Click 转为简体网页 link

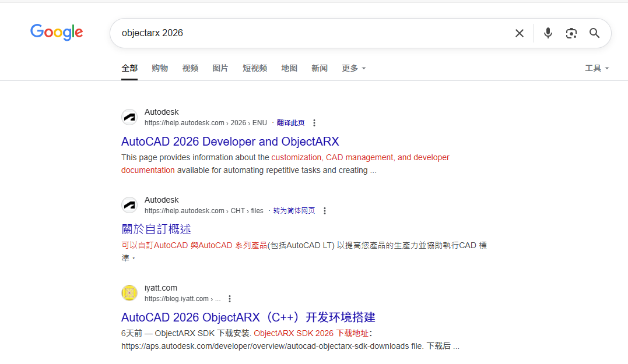294,211
